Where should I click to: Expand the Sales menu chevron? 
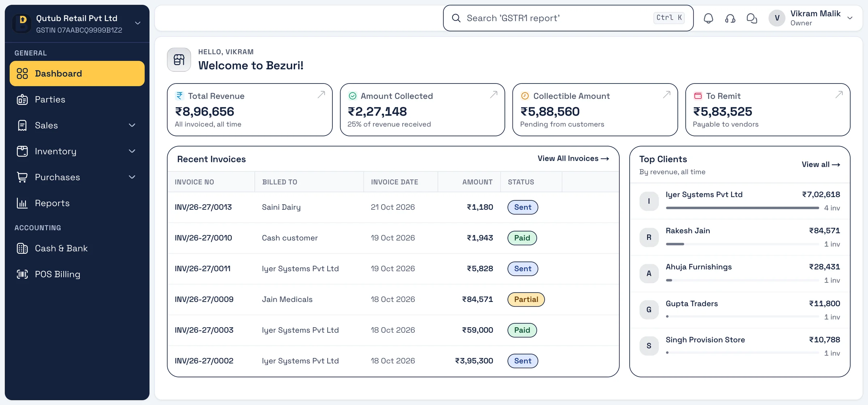tap(132, 125)
